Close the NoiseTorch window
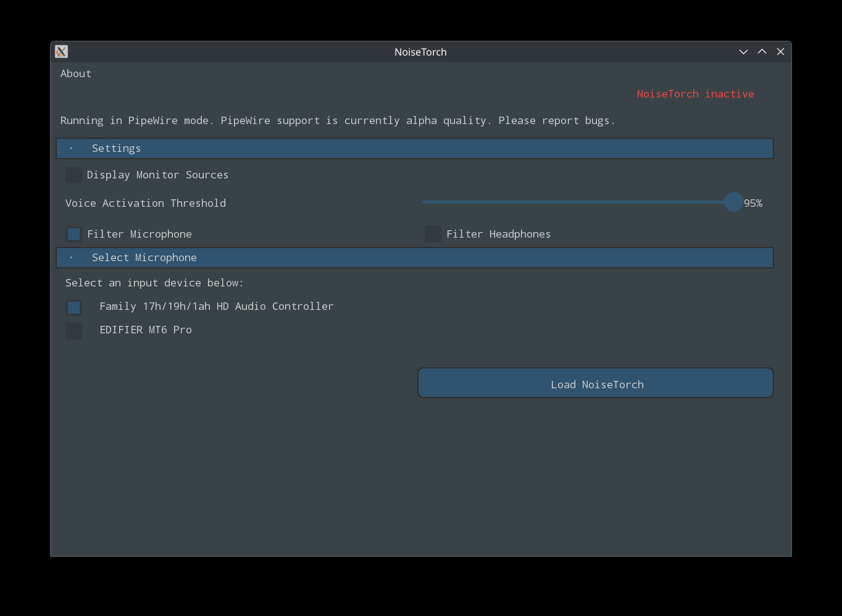Viewport: 842px width, 616px height. (x=780, y=52)
